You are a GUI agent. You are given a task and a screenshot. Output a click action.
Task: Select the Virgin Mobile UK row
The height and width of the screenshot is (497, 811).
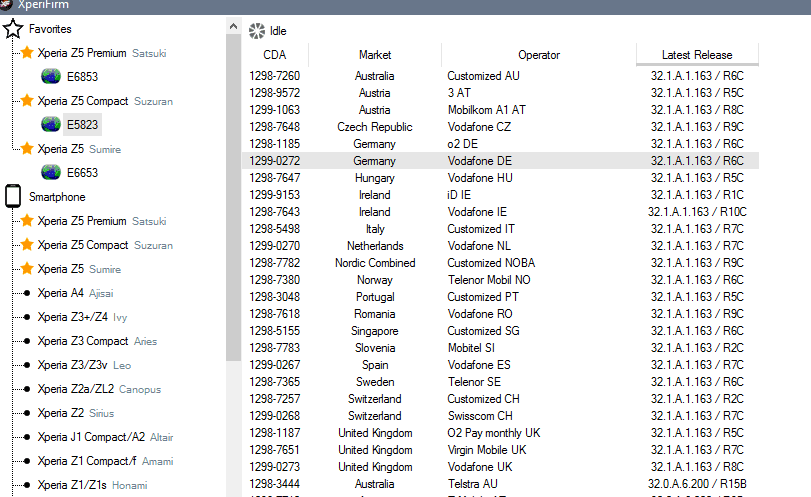[x=500, y=450]
